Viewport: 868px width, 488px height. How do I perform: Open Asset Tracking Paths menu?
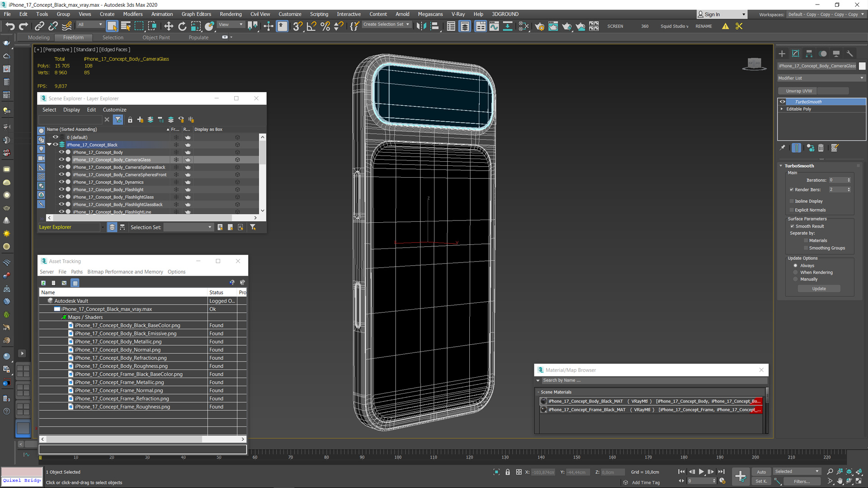coord(77,272)
